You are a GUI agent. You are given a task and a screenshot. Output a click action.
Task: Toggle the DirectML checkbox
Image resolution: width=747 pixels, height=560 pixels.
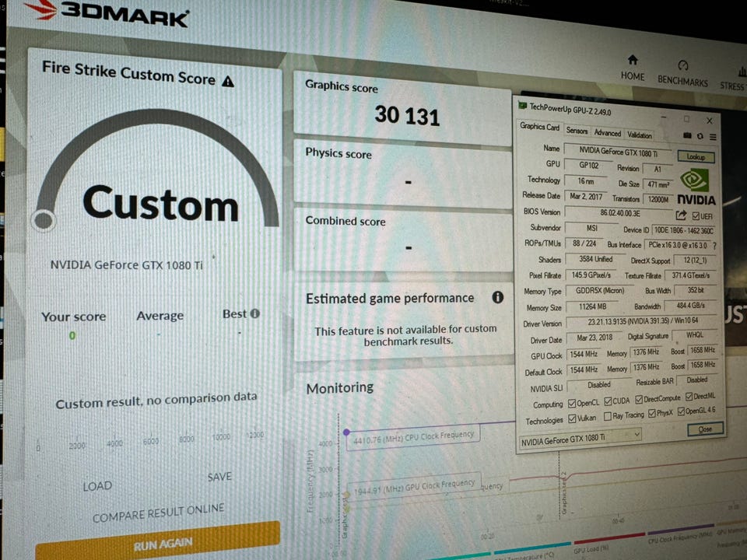point(689,397)
